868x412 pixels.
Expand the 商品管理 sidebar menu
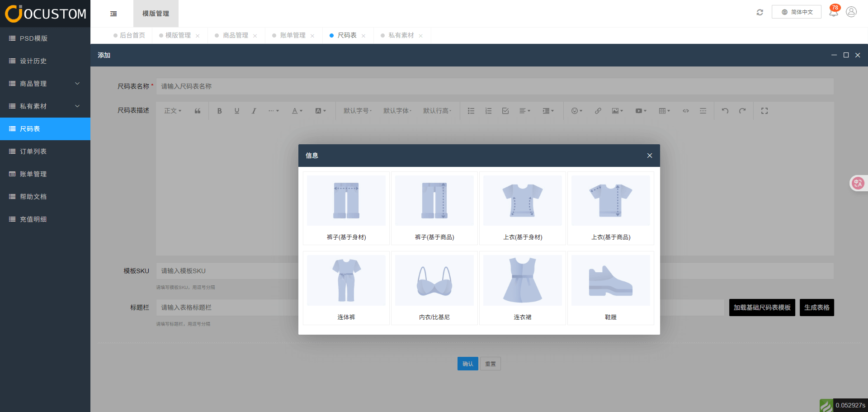45,84
